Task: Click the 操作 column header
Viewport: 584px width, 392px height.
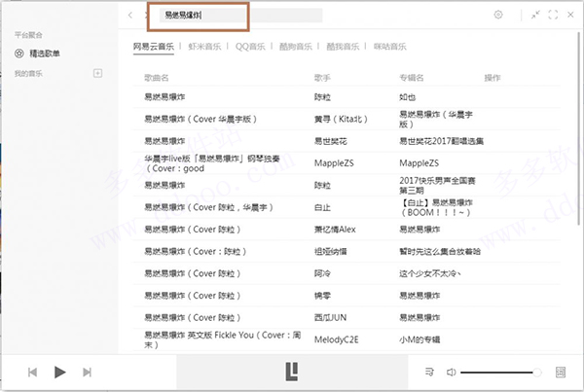Action: click(492, 78)
